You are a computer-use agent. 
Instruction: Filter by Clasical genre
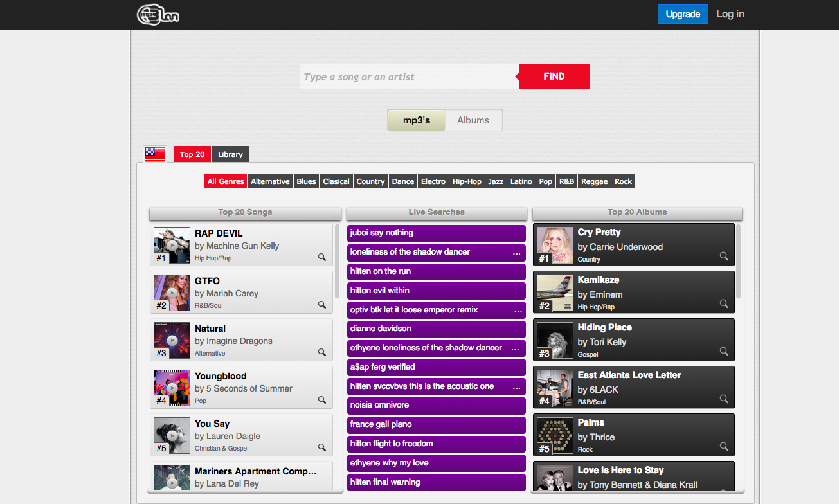point(336,181)
